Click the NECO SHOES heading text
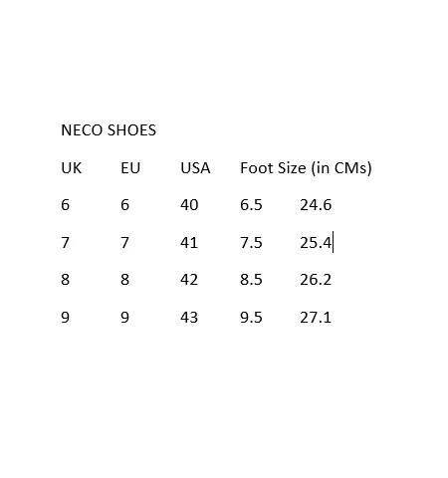The width and height of the screenshot is (448, 478). 109,130
